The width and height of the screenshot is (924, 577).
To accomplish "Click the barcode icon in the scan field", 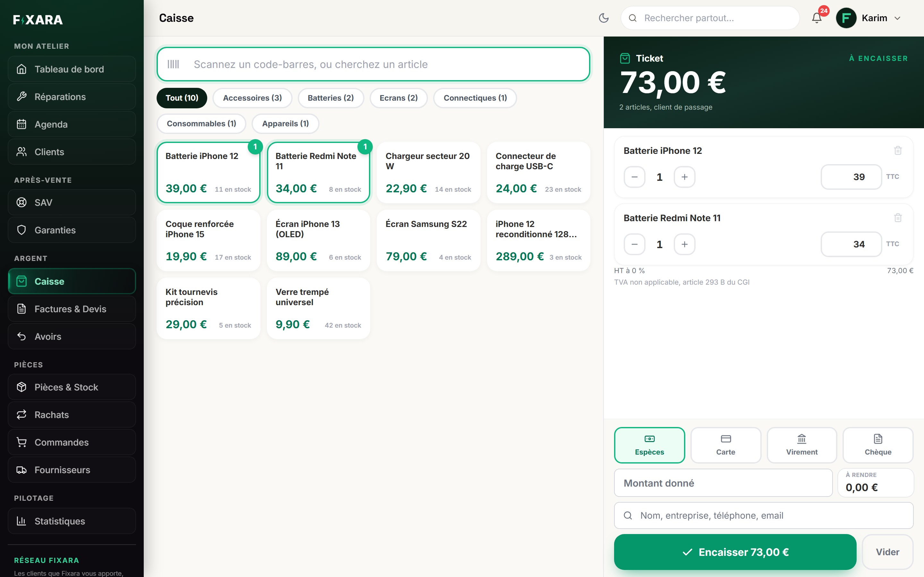I will click(x=173, y=64).
